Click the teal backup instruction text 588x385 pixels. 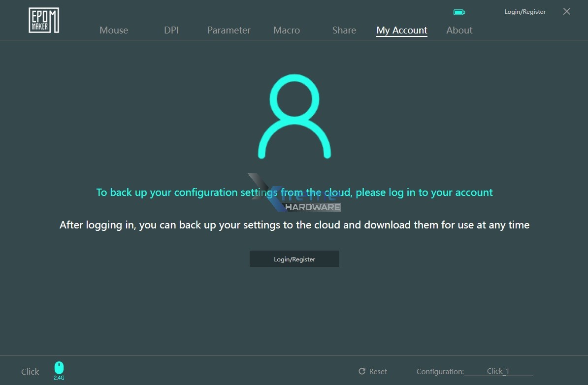click(294, 192)
